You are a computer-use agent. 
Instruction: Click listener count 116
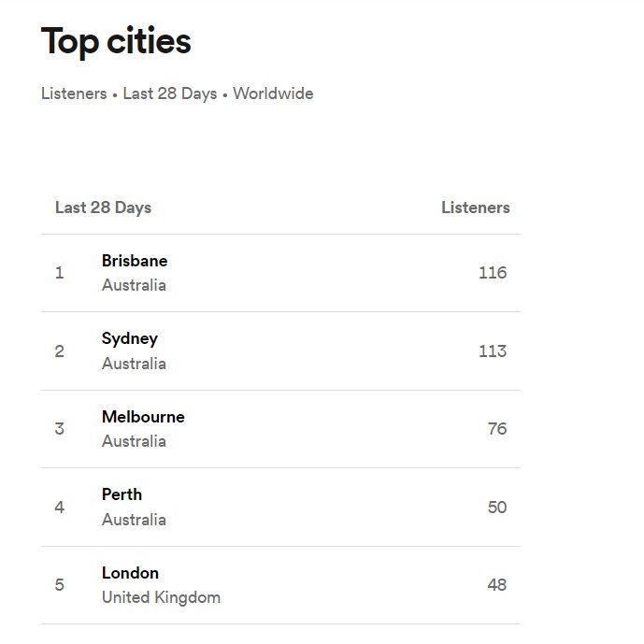pos(493,273)
